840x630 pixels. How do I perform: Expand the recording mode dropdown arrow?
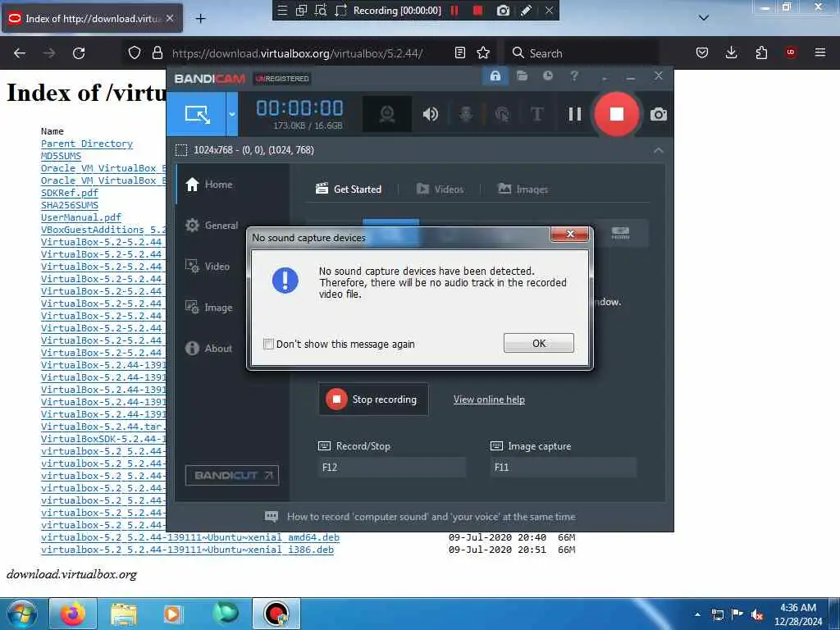point(232,113)
